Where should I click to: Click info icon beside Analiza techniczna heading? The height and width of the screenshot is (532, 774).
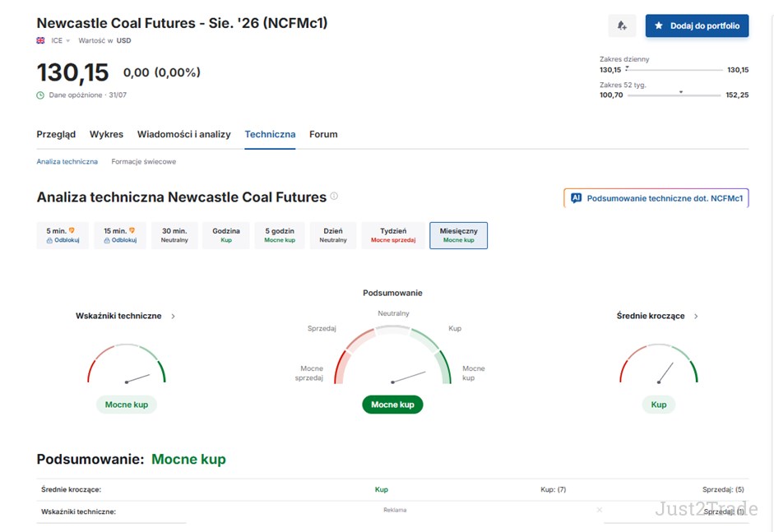[x=334, y=196]
